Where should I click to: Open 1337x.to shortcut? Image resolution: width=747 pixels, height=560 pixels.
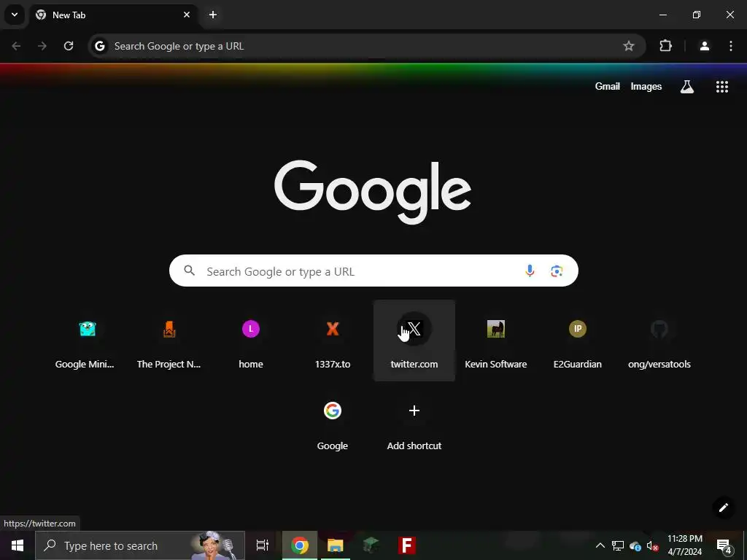pyautogui.click(x=333, y=341)
